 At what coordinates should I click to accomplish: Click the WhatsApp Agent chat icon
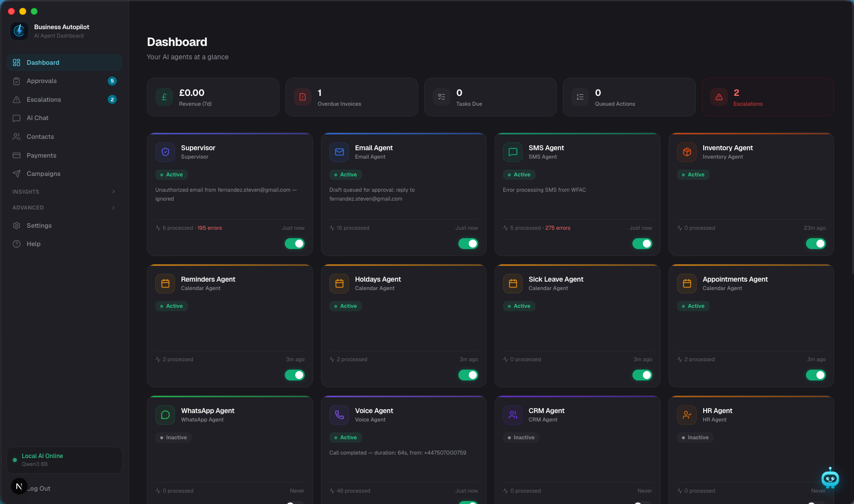(x=165, y=415)
